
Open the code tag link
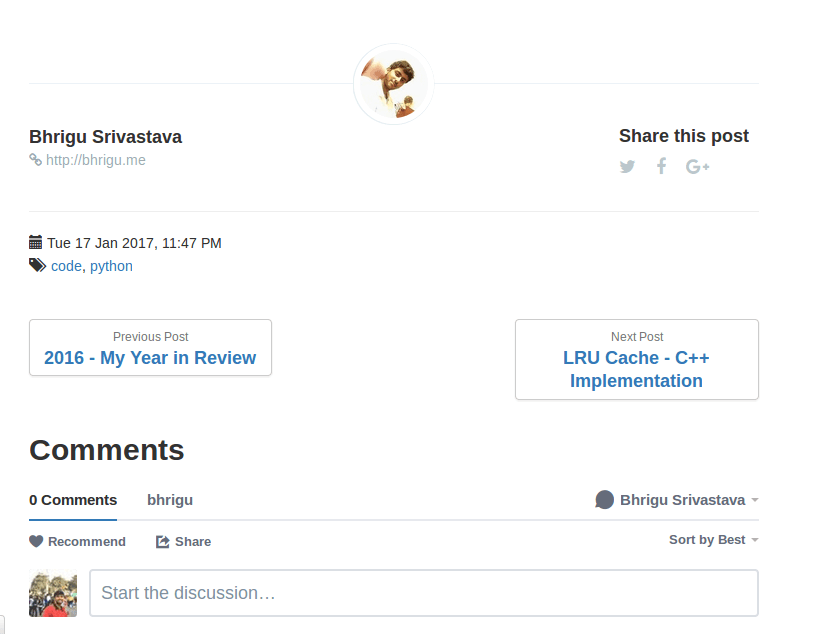pos(66,266)
